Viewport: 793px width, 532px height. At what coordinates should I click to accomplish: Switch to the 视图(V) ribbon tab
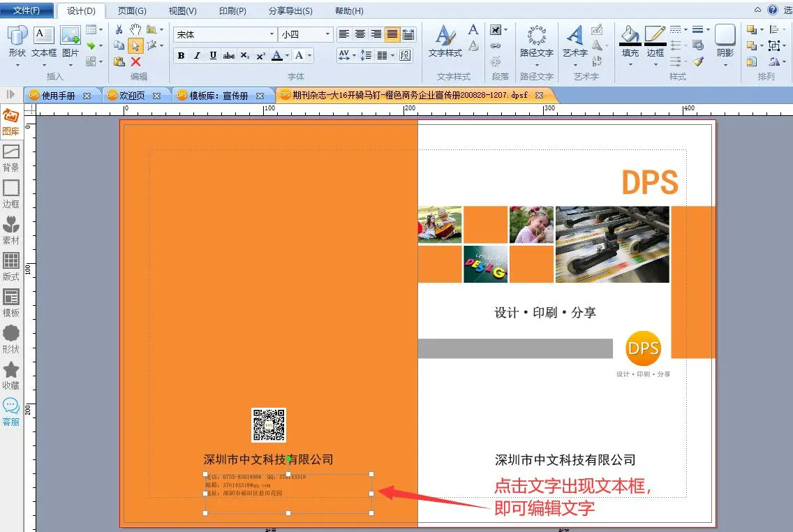[183, 10]
